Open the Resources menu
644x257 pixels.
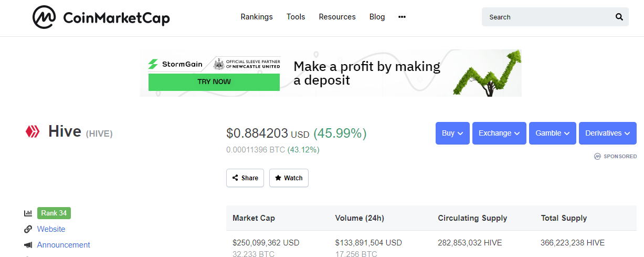[x=337, y=17]
